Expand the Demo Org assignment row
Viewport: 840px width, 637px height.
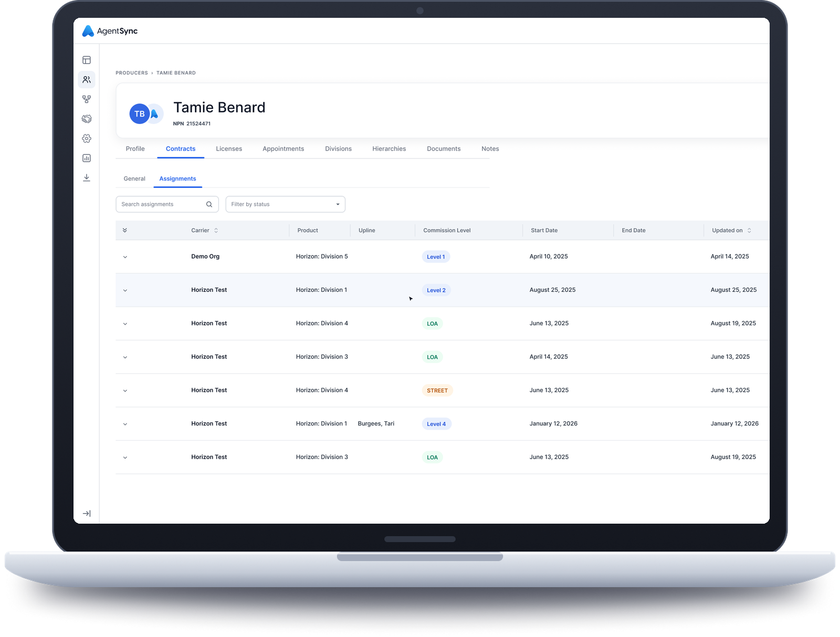(x=125, y=257)
